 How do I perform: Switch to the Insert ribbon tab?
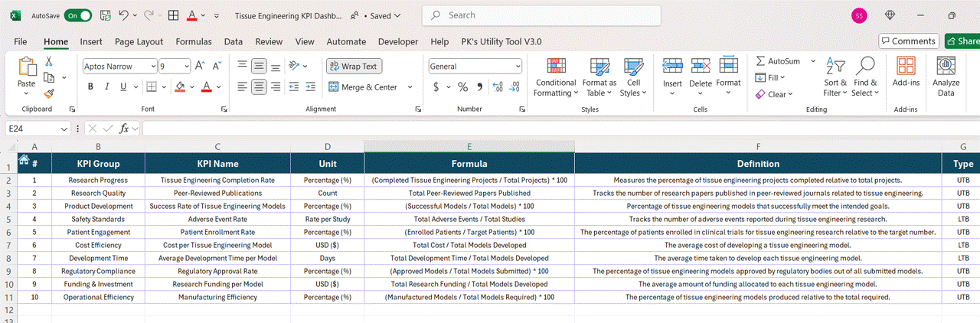click(91, 41)
